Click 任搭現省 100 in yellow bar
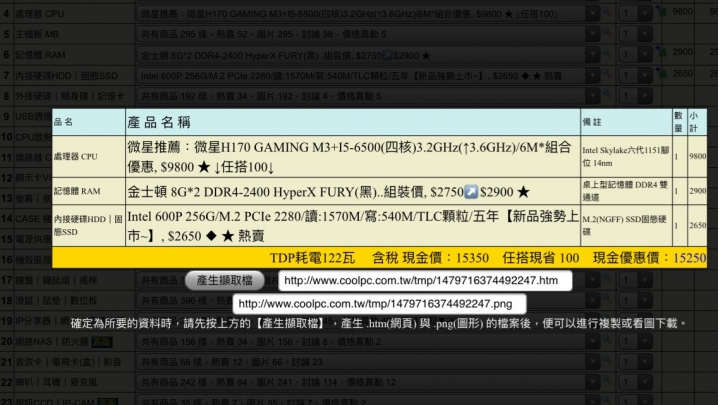Viewport: 720px width, 405px height. click(x=540, y=258)
